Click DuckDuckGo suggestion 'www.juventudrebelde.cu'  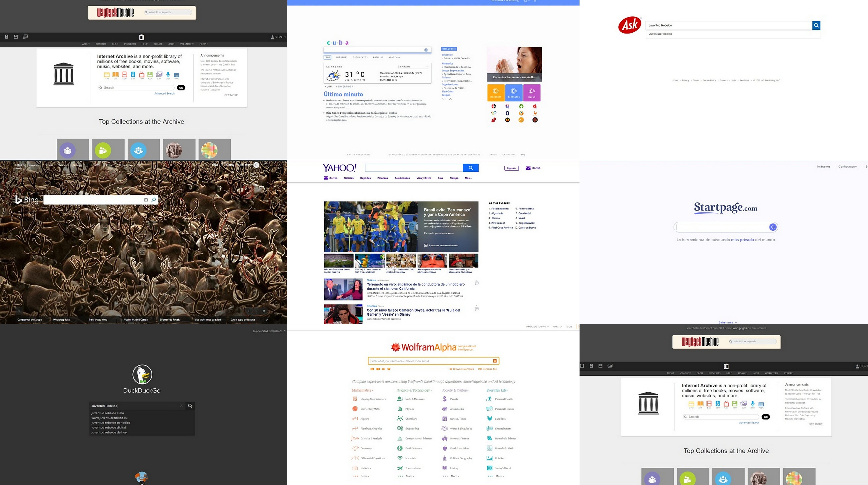109,418
